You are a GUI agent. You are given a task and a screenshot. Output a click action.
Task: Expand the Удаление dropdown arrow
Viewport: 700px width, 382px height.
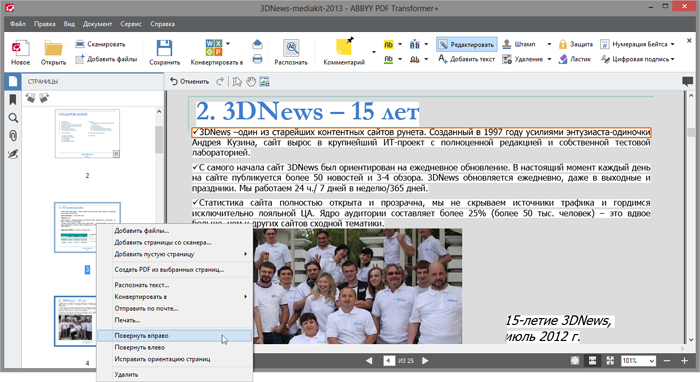coord(549,59)
